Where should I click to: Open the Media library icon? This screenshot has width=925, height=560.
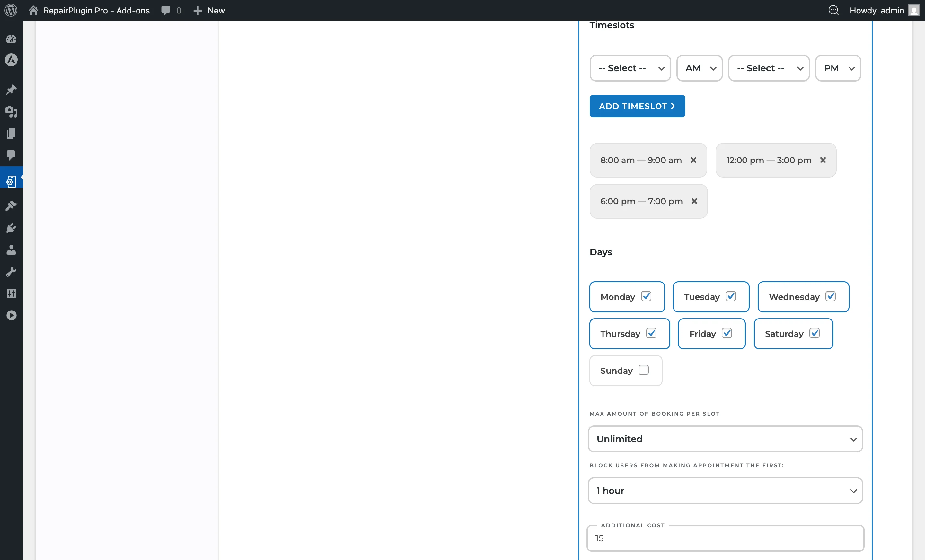pos(11,112)
